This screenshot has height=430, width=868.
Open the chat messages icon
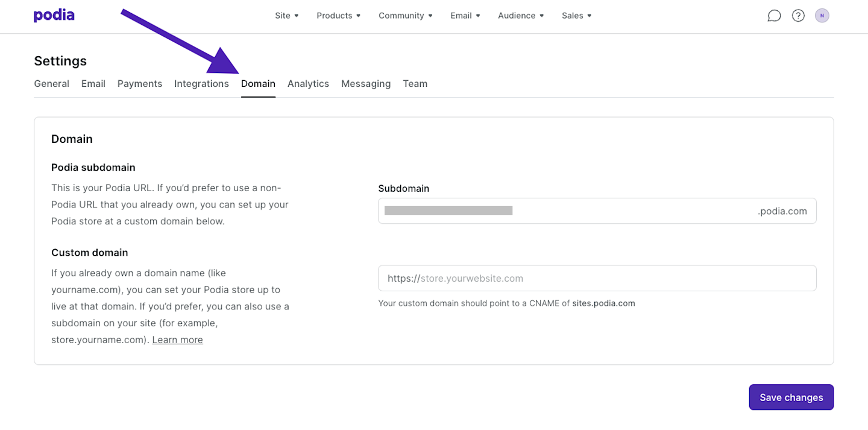774,16
